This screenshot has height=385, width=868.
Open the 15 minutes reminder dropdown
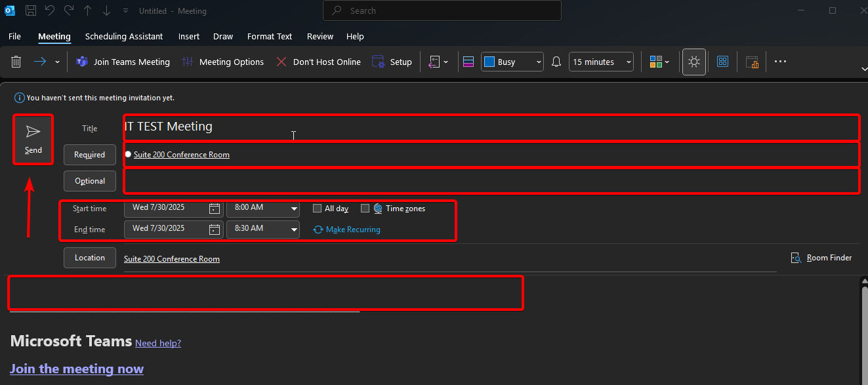click(601, 62)
